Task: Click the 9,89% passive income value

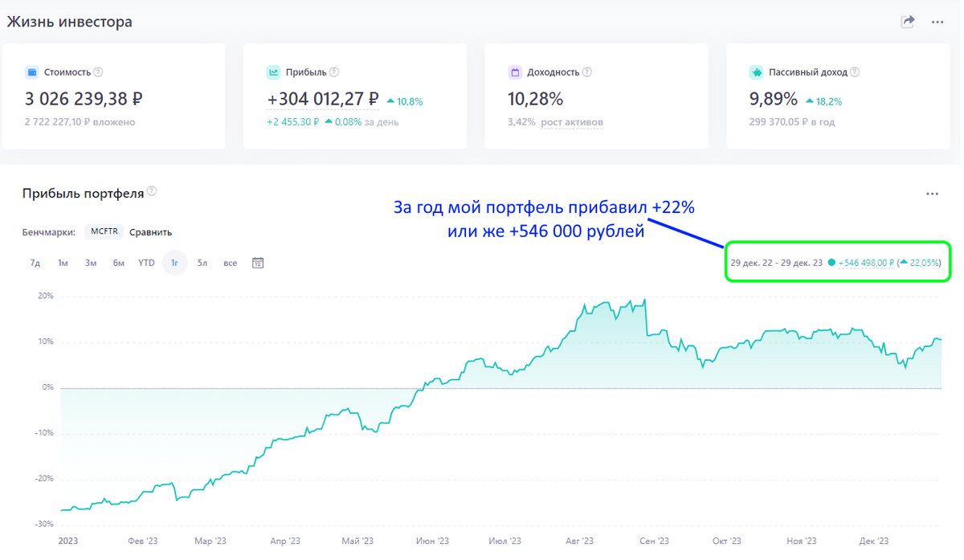Action: 774,99
